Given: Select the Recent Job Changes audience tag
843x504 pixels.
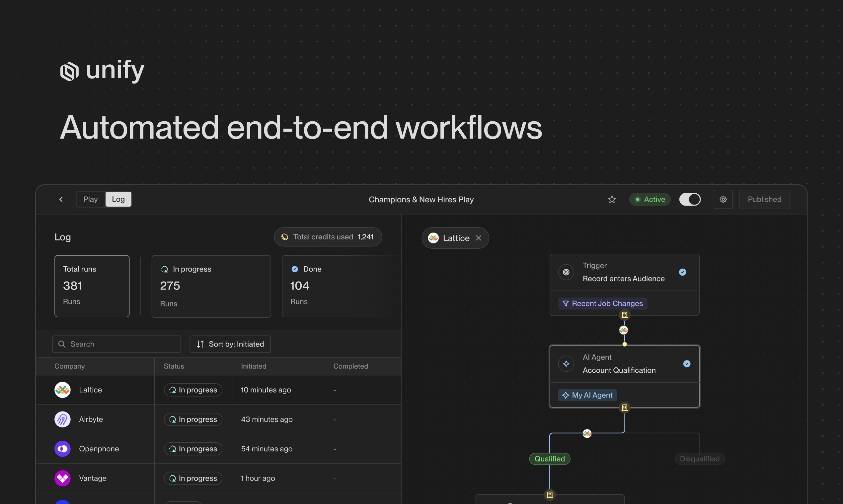Looking at the screenshot, I should point(602,304).
